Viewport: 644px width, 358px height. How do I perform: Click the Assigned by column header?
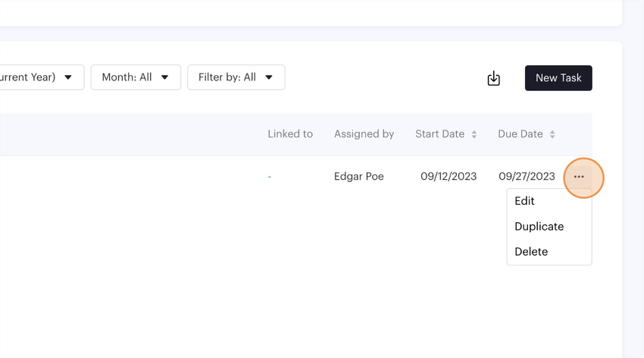364,134
